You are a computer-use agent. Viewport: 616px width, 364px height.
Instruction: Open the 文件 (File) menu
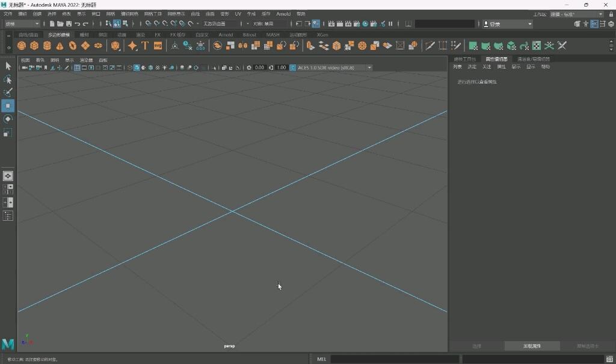[8, 14]
